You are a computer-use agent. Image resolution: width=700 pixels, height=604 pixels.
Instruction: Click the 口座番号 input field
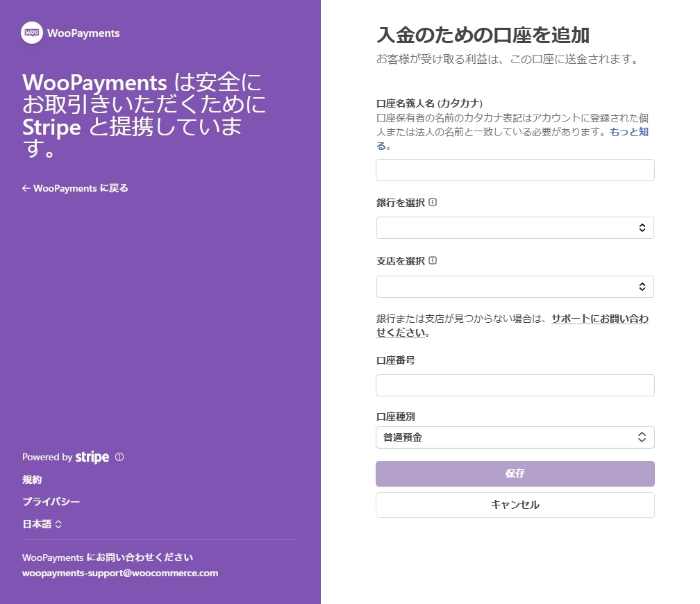pos(515,385)
